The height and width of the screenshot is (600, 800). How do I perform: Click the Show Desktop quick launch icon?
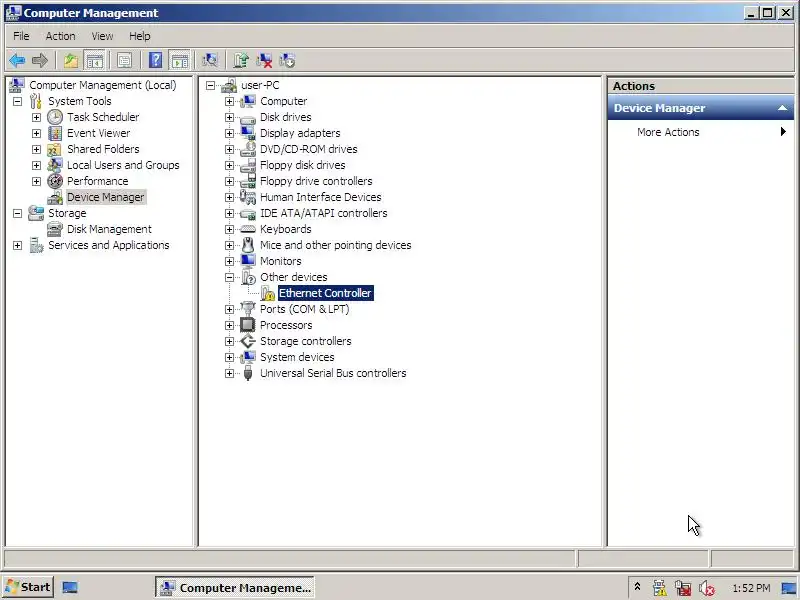[70, 587]
